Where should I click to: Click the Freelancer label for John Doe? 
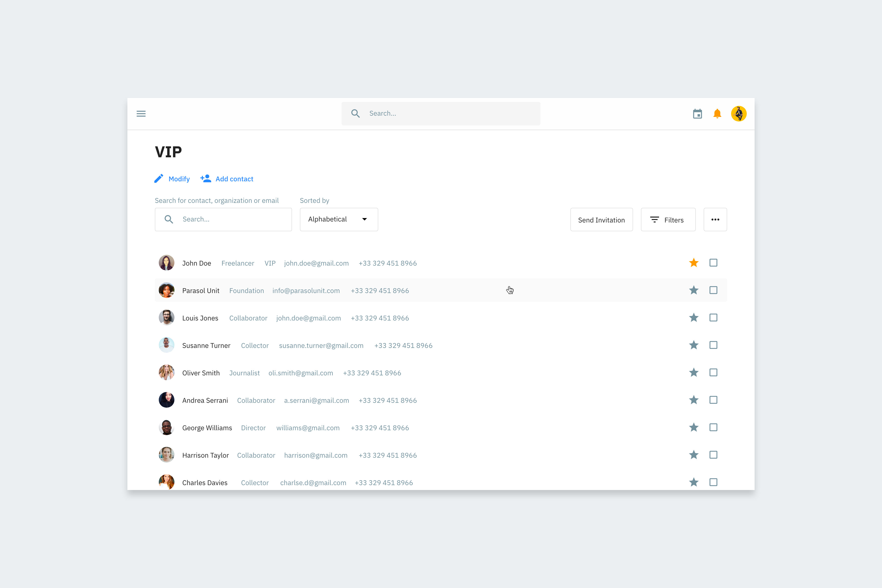coord(238,263)
